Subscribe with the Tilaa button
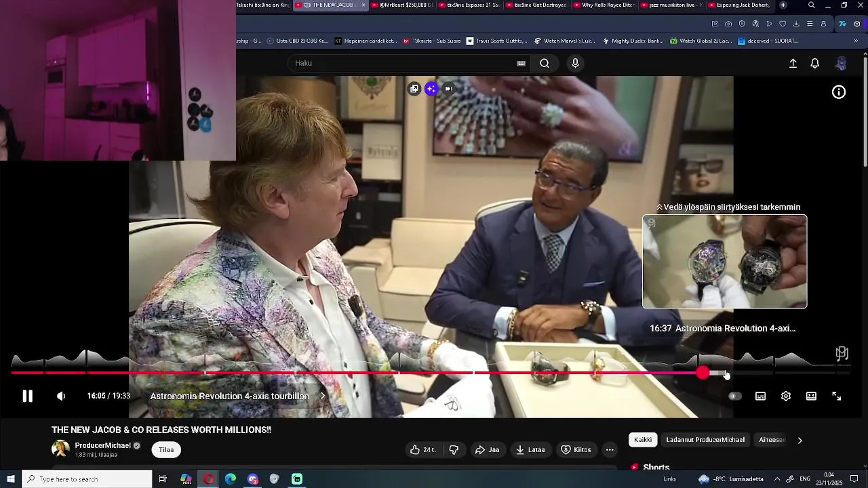This screenshot has width=868, height=488. coord(166,450)
